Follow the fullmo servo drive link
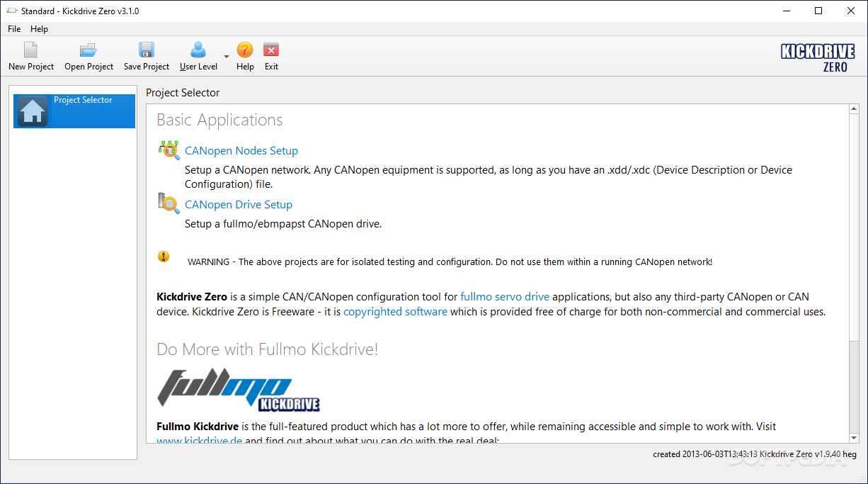 click(505, 297)
